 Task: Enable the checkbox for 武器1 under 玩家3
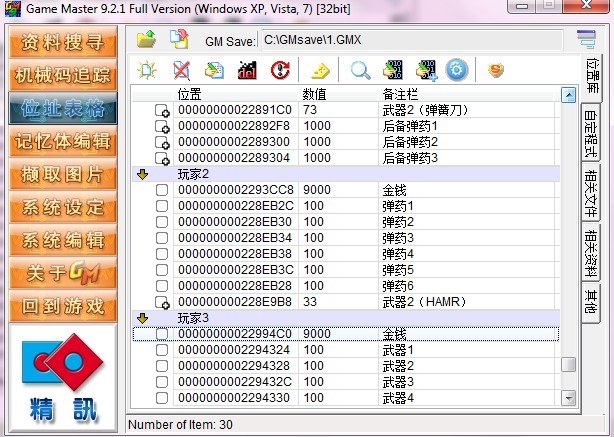162,350
